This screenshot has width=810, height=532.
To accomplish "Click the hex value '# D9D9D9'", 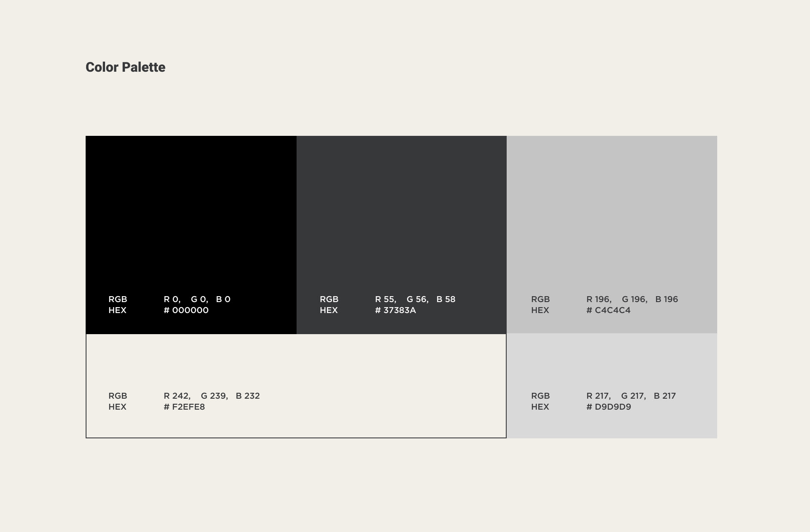I will (609, 407).
